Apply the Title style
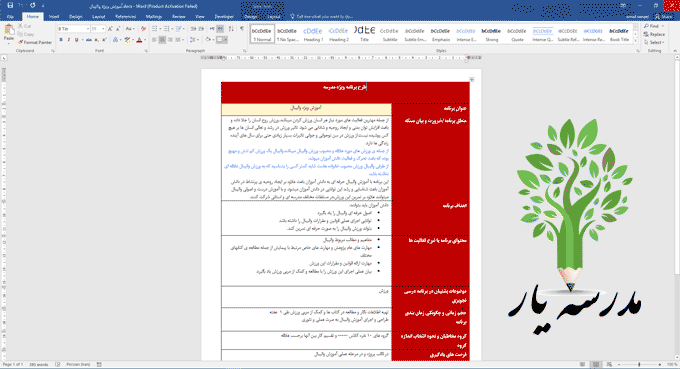 (x=364, y=34)
